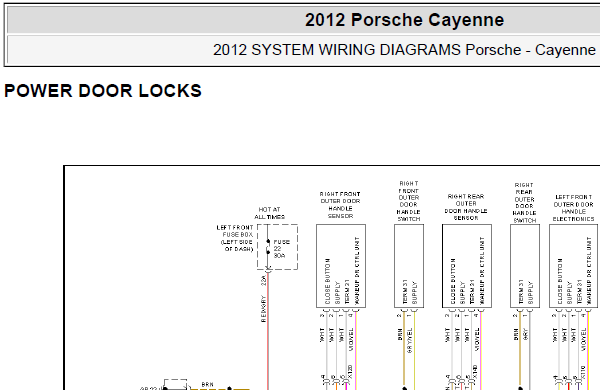Select the "GRY" wire label under right rear switch

pos(525,334)
